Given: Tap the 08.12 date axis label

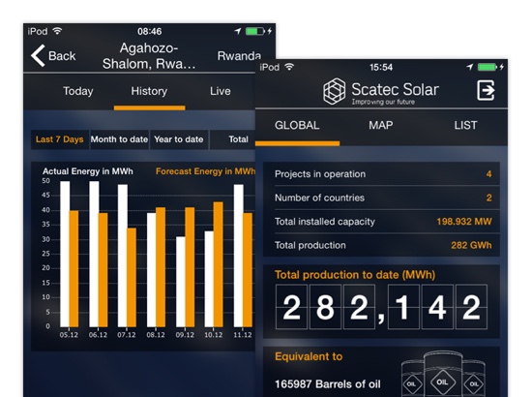Looking at the screenshot, I should coord(156,335).
